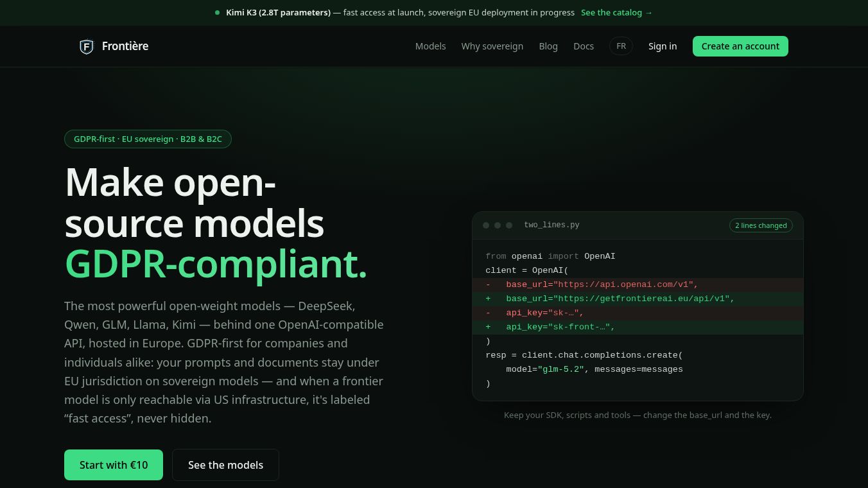The width and height of the screenshot is (868, 488).
Task: Click the Kimi K3 (2.8T parameters) text
Action: tap(279, 13)
